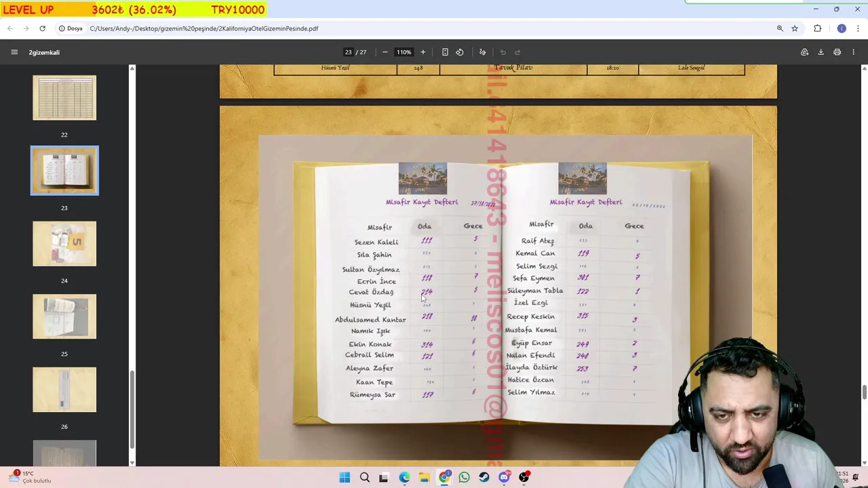Click guest name Sezen Kaleli
This screenshot has height=488, width=868.
point(376,242)
